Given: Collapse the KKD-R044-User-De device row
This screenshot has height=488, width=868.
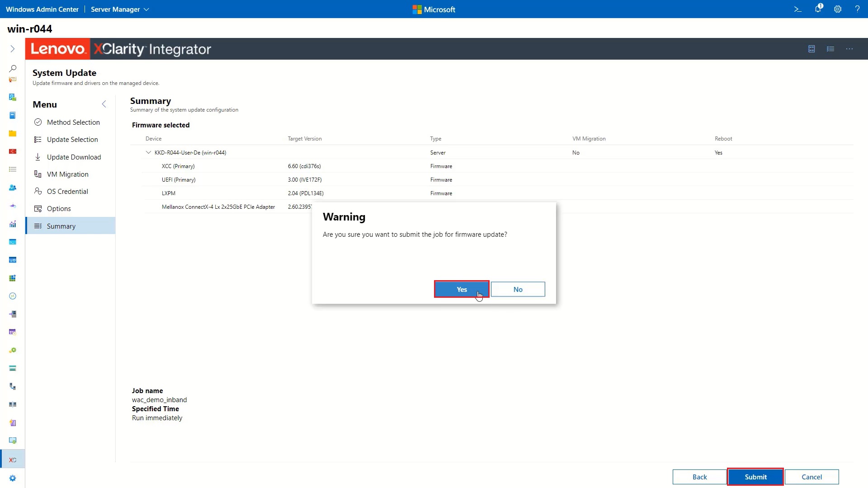Looking at the screenshot, I should point(148,152).
